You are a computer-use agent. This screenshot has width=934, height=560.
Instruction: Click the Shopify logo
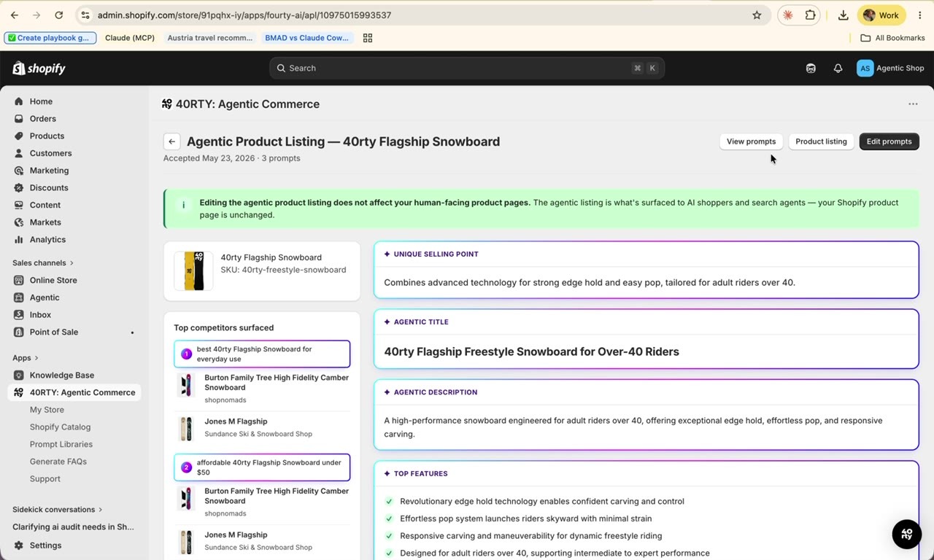click(x=39, y=68)
